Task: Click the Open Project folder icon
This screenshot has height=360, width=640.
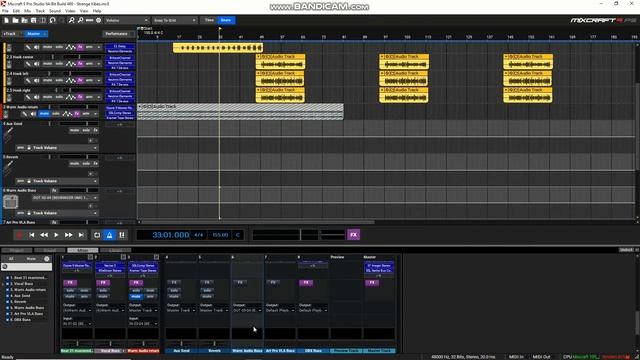Action: (15, 20)
